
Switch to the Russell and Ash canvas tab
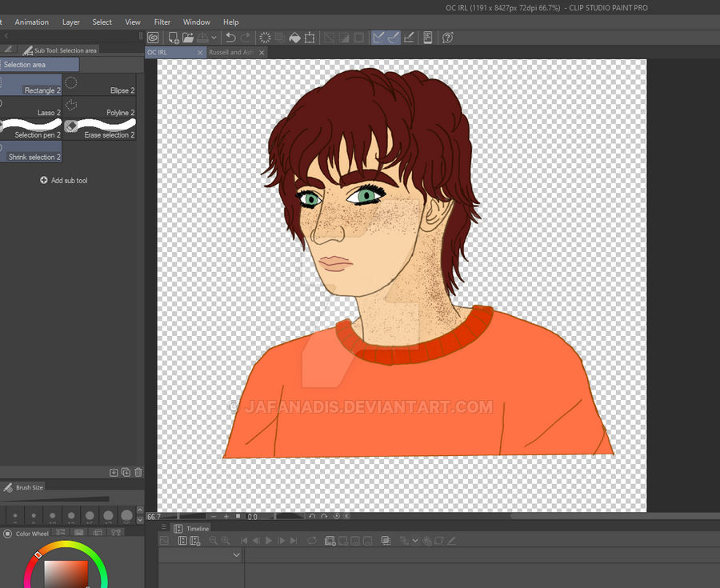point(231,52)
